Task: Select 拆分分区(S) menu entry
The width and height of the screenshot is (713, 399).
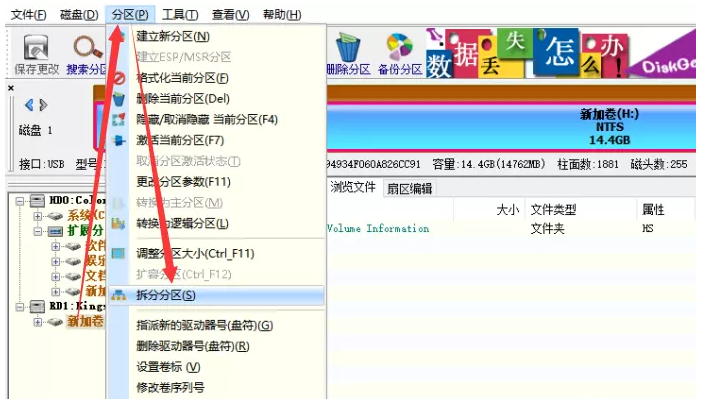Action: click(x=217, y=295)
